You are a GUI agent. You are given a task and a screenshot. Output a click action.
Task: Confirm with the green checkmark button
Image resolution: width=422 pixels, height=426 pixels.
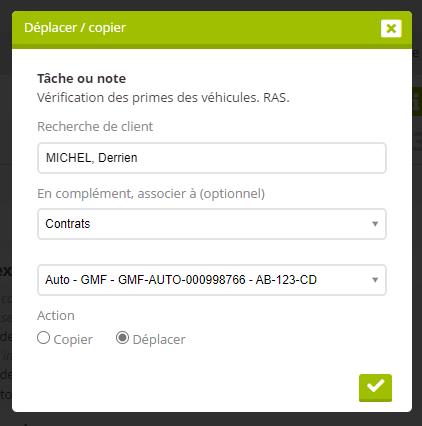click(375, 387)
